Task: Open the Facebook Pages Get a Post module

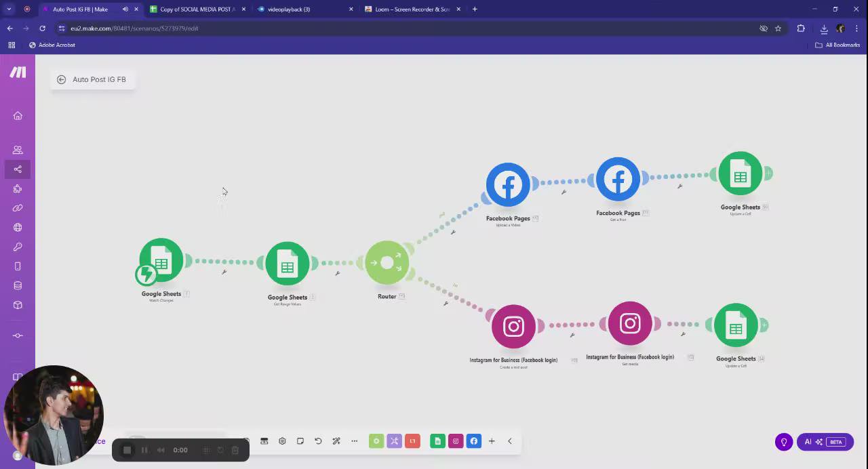Action: pyautogui.click(x=618, y=179)
